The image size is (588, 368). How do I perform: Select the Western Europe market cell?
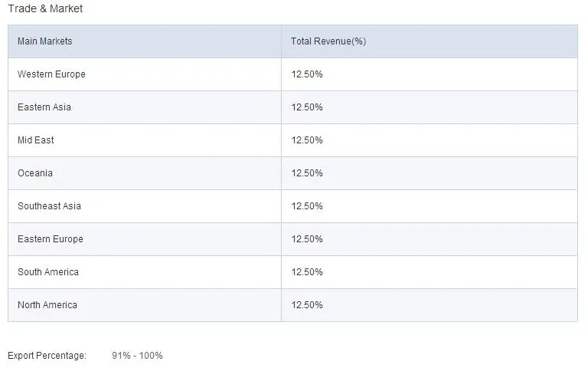51,74
